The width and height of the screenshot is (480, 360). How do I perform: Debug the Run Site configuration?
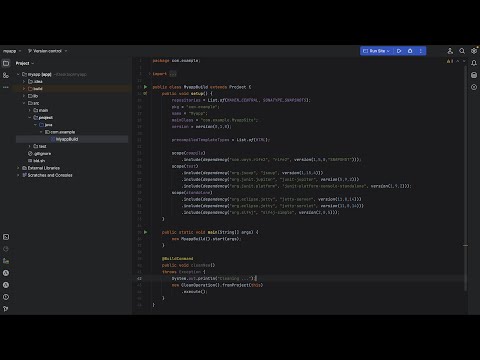click(410, 51)
